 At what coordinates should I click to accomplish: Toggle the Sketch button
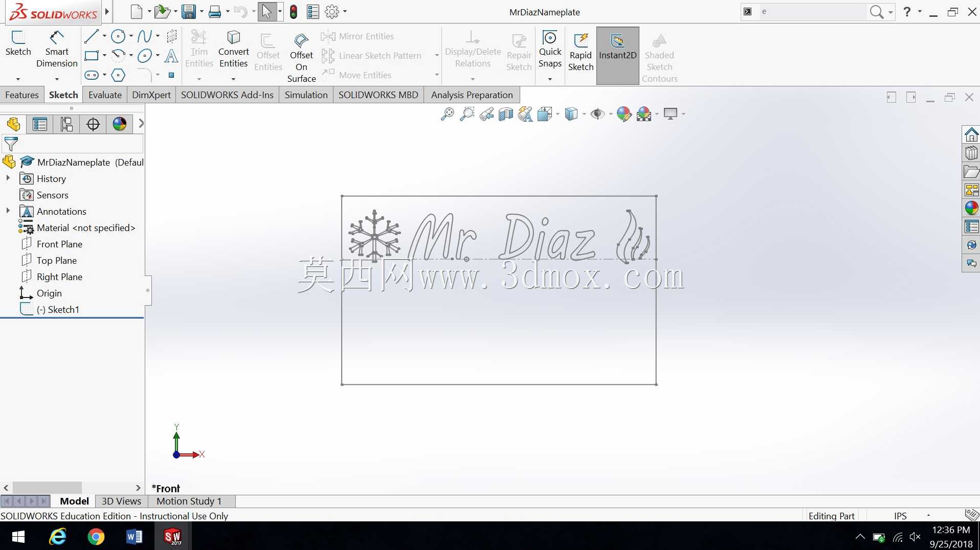tap(18, 43)
